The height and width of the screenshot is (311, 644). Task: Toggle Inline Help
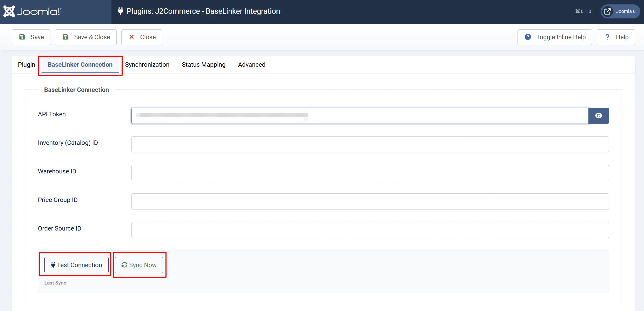coord(555,37)
